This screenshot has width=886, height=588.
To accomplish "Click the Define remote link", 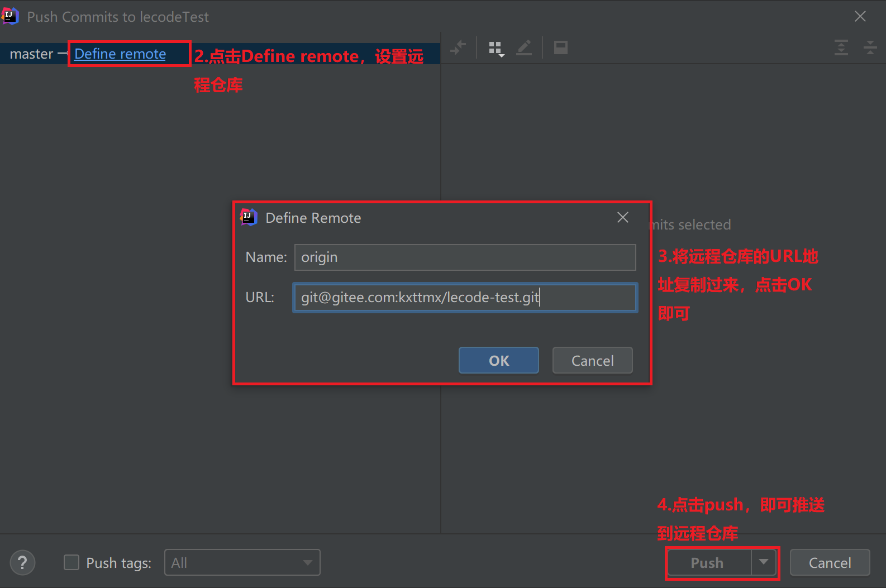I will pyautogui.click(x=120, y=54).
